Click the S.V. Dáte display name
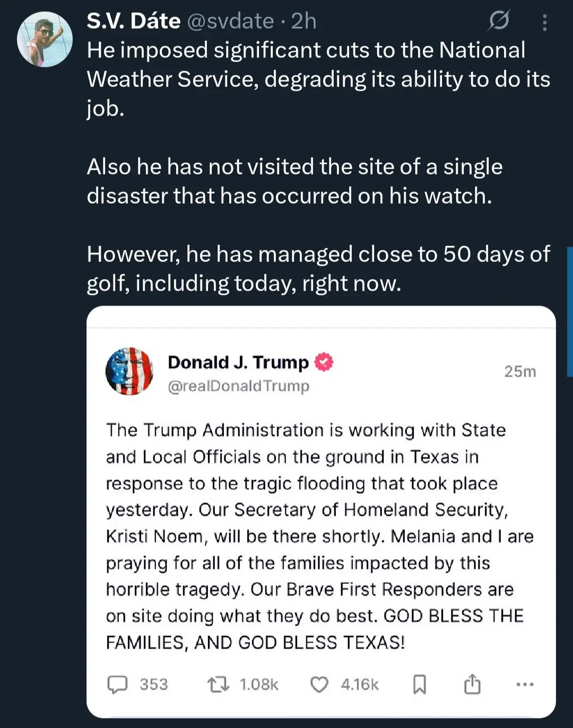573x728 pixels. pos(133,21)
